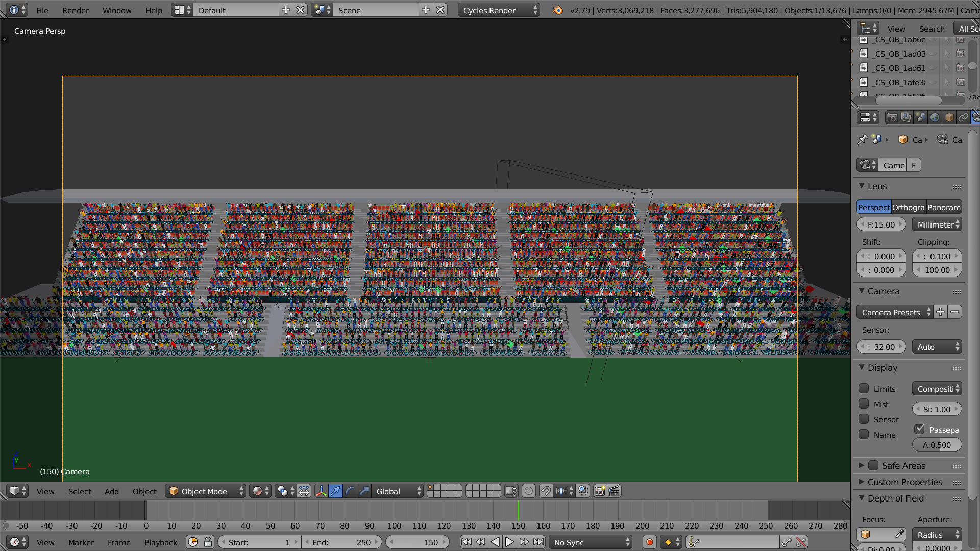Image resolution: width=980 pixels, height=551 pixels.
Task: Click the OpenGL render active viewport camera icon
Action: (600, 491)
